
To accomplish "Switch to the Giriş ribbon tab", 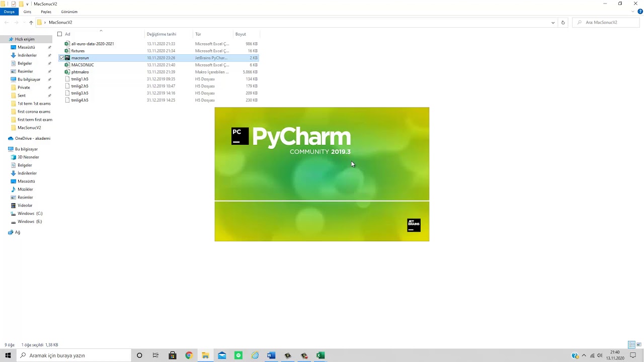I will (27, 12).
